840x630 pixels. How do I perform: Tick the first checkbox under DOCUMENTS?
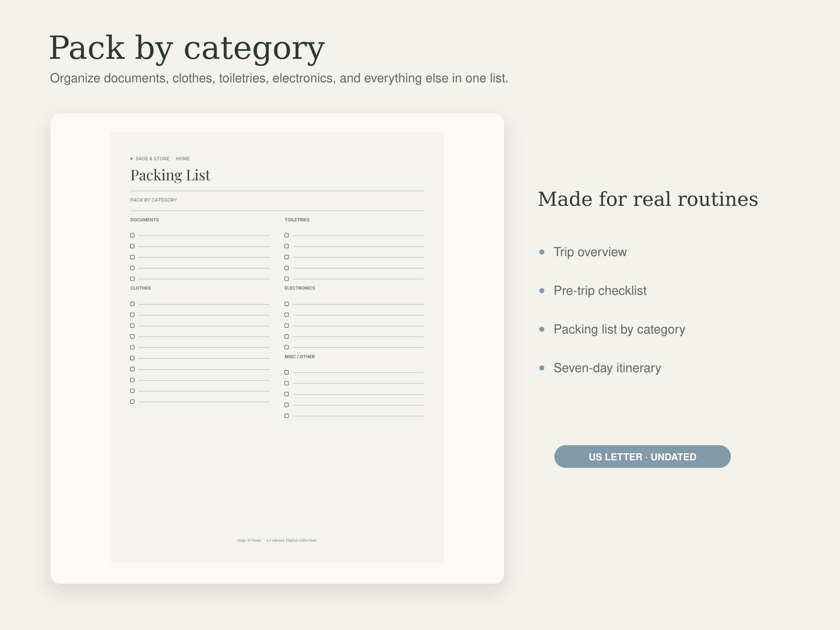coord(133,235)
